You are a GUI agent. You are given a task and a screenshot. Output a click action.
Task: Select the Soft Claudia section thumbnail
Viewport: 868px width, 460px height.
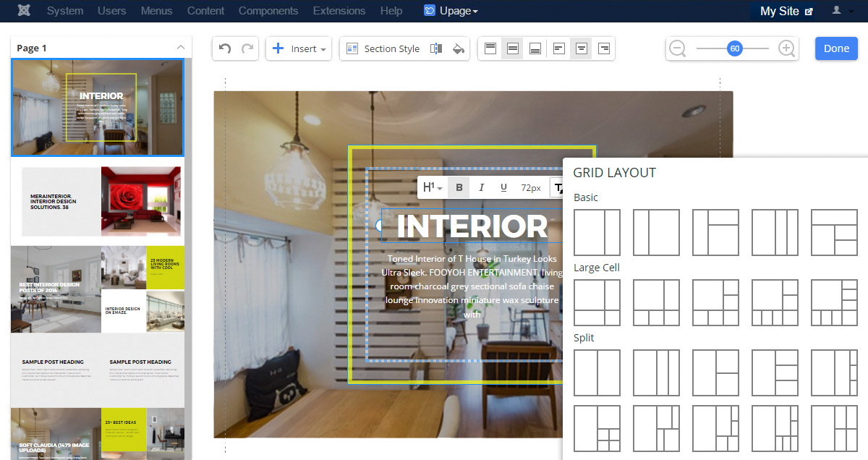click(98, 434)
